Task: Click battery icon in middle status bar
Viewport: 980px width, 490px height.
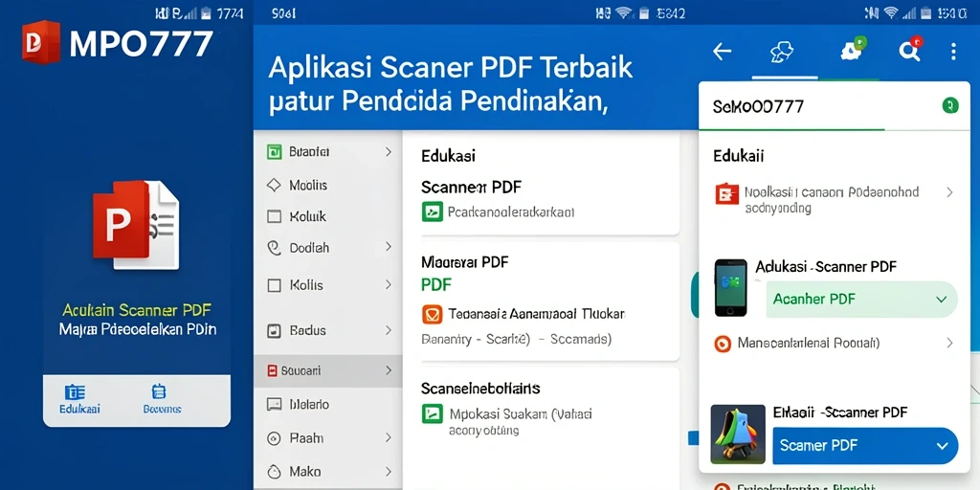Action: [x=643, y=12]
